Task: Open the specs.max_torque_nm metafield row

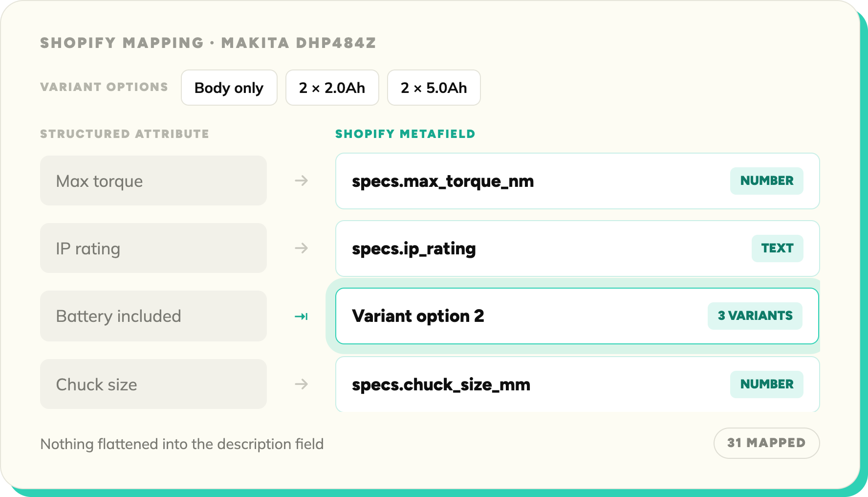Action: click(577, 181)
